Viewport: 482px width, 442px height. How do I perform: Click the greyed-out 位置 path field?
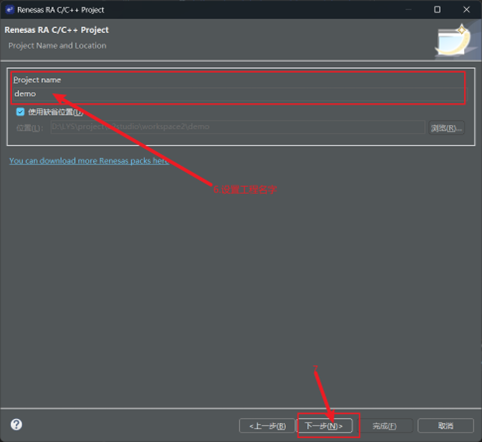[238, 127]
